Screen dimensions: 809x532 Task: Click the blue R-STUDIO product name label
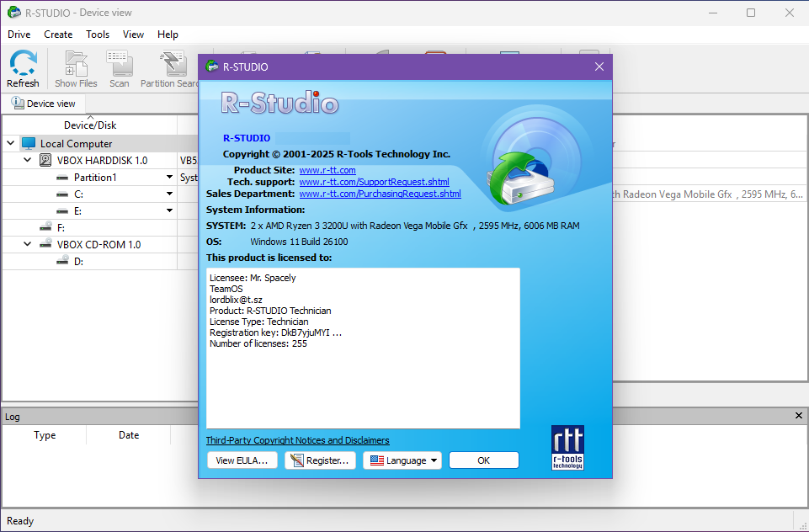pos(247,138)
